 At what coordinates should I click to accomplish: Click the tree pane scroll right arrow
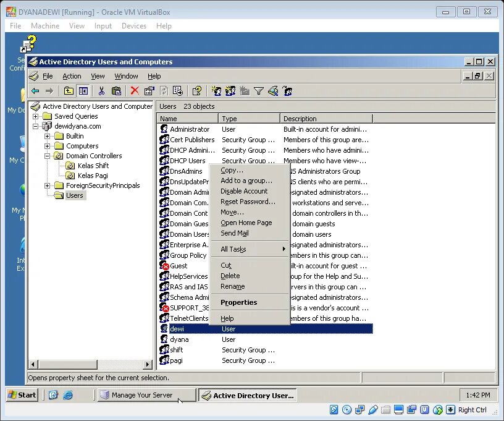pos(147,364)
